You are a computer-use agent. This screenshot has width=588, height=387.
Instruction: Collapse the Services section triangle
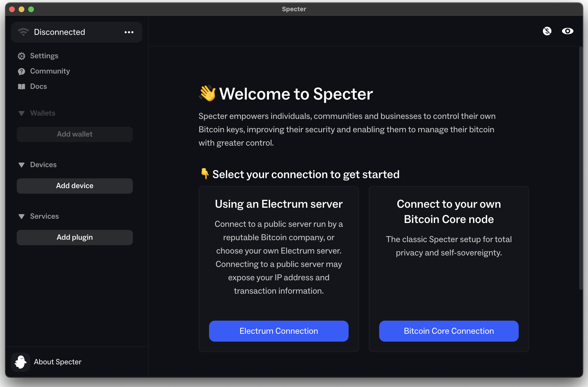(x=22, y=217)
